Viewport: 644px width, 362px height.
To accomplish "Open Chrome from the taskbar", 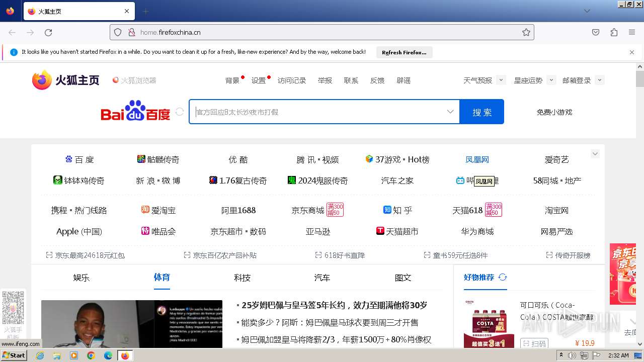I will tap(91, 355).
